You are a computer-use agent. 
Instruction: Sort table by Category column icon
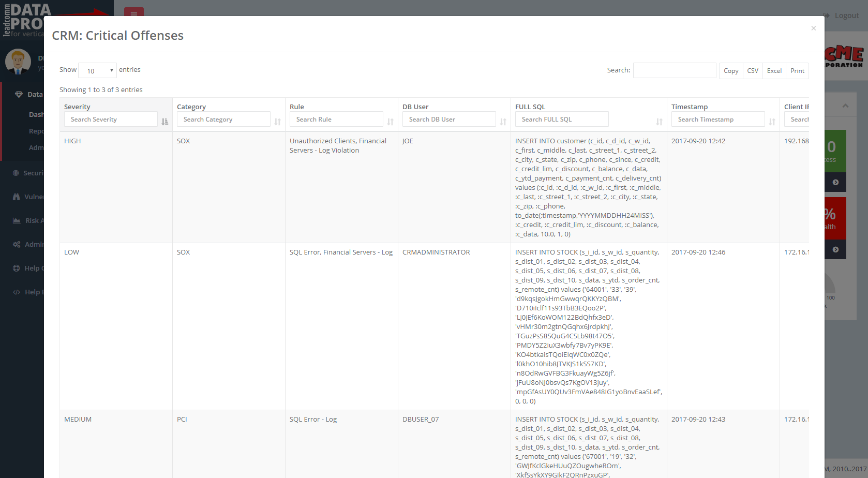278,122
